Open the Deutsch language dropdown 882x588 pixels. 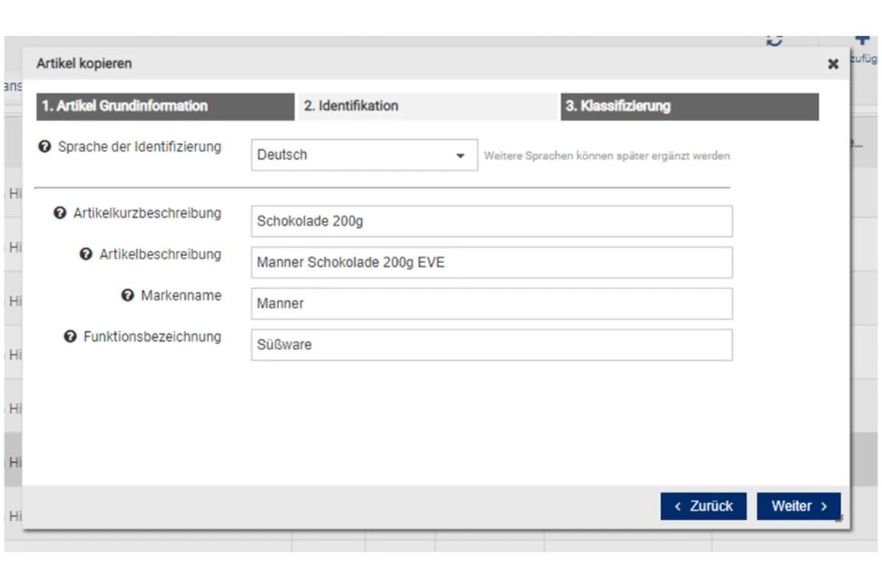[364, 155]
